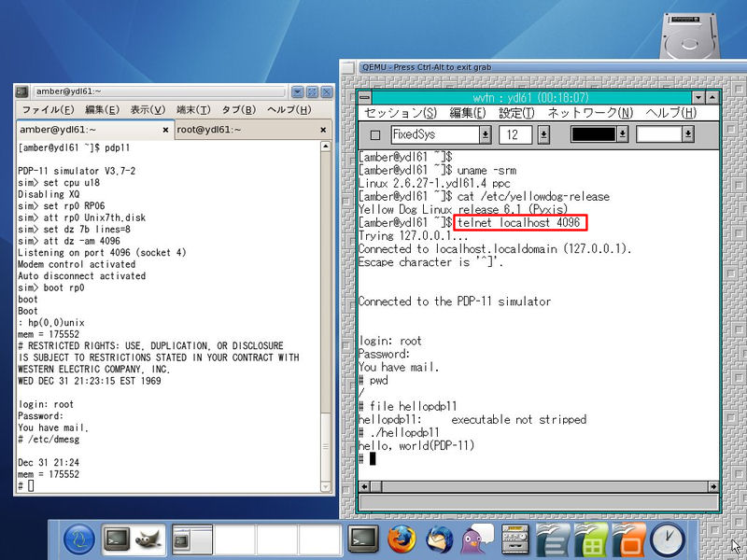
Task: Open OpenOffice Writer from the dock
Action: tap(553, 539)
